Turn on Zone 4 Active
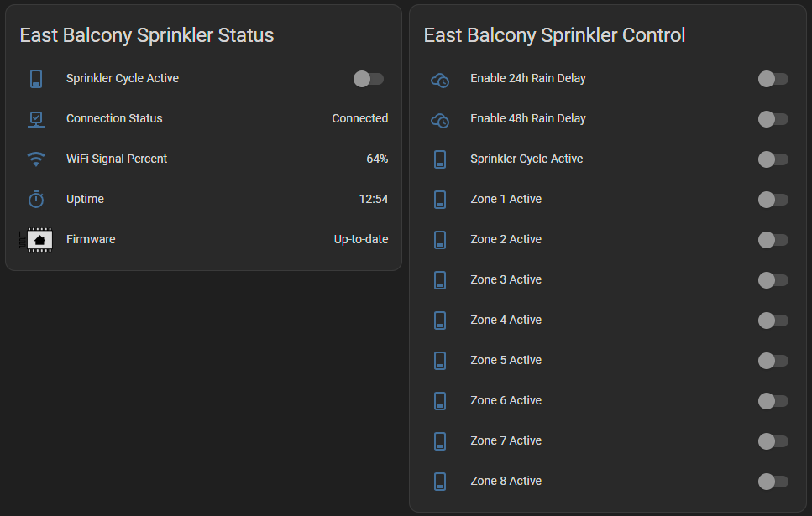812x516 pixels. (x=773, y=321)
